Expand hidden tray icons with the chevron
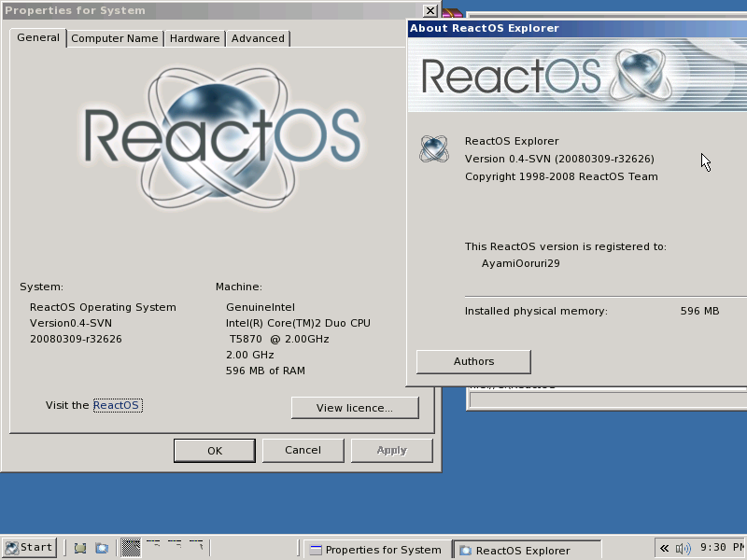This screenshot has height=560, width=747. tap(664, 549)
